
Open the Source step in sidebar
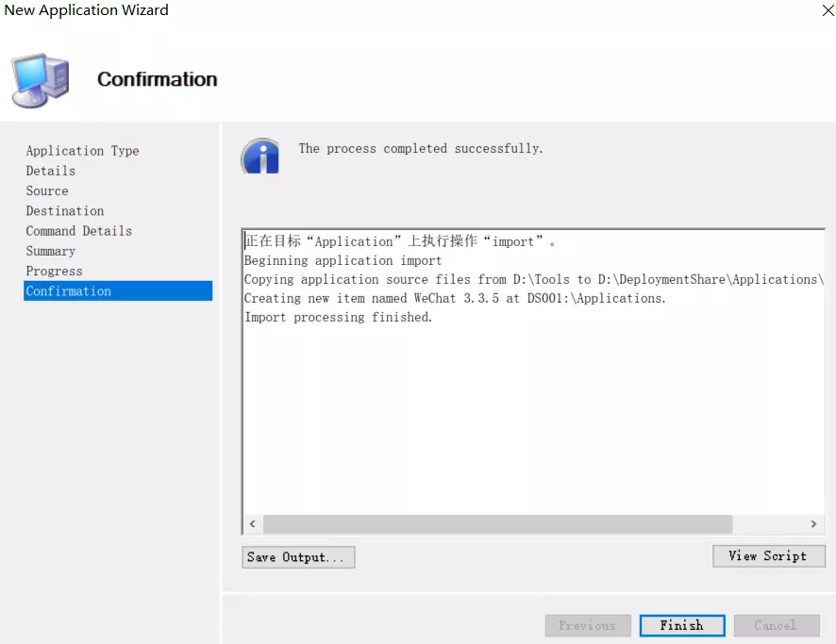click(x=47, y=190)
